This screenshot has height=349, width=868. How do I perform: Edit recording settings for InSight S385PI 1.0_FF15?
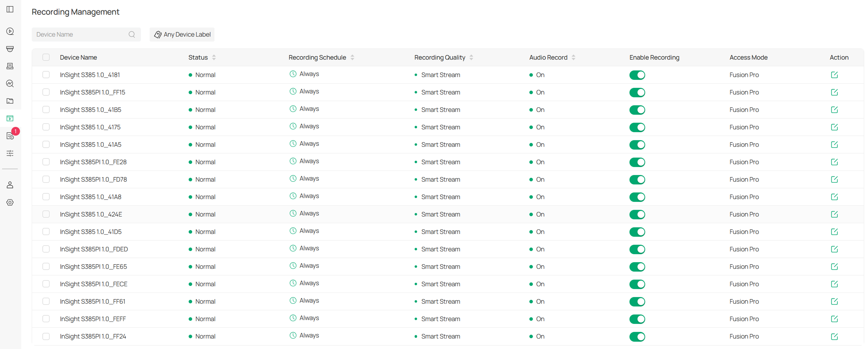[x=834, y=92]
